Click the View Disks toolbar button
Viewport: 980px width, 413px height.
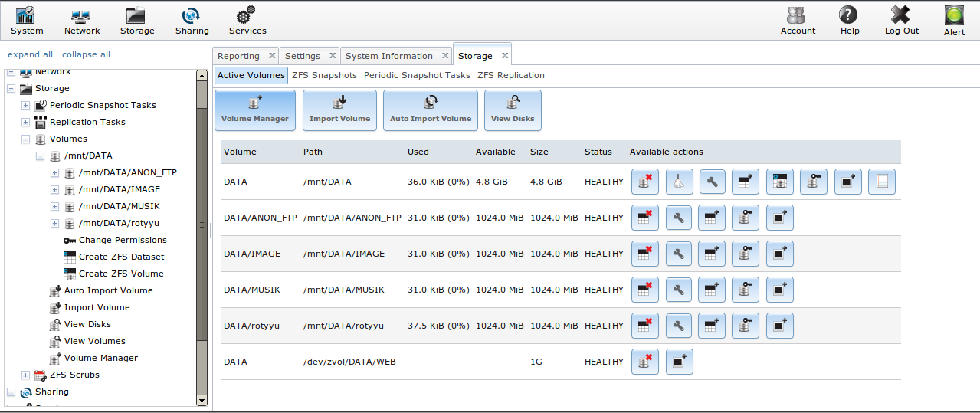pyautogui.click(x=513, y=110)
